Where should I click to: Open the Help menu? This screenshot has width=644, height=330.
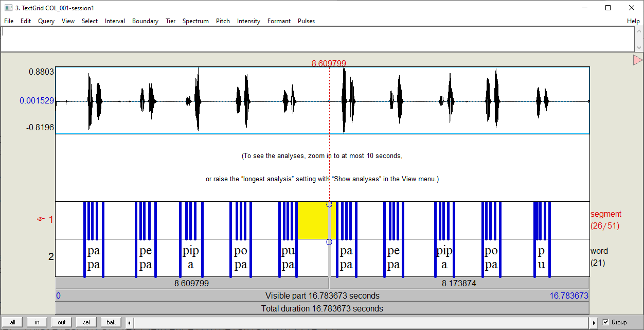click(633, 21)
